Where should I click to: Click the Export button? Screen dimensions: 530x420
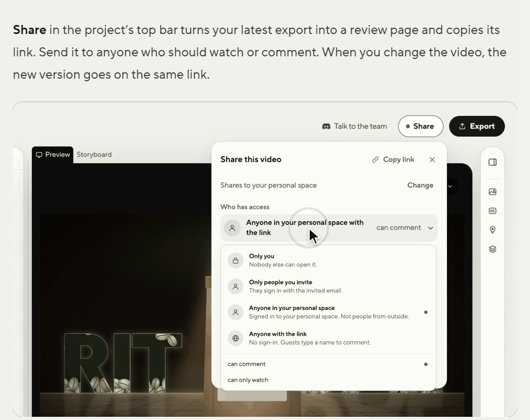click(x=477, y=127)
